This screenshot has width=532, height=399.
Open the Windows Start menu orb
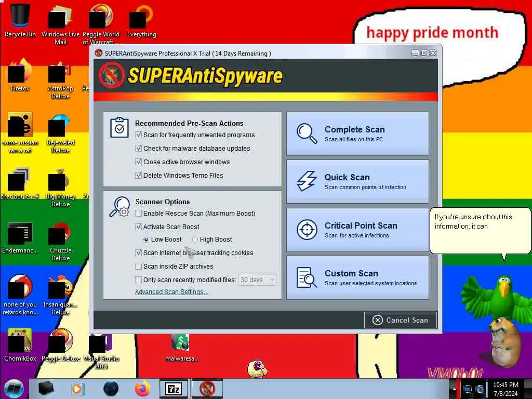[14, 389]
